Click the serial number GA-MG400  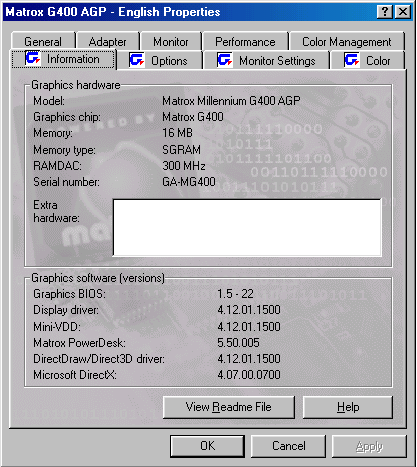pos(189,182)
